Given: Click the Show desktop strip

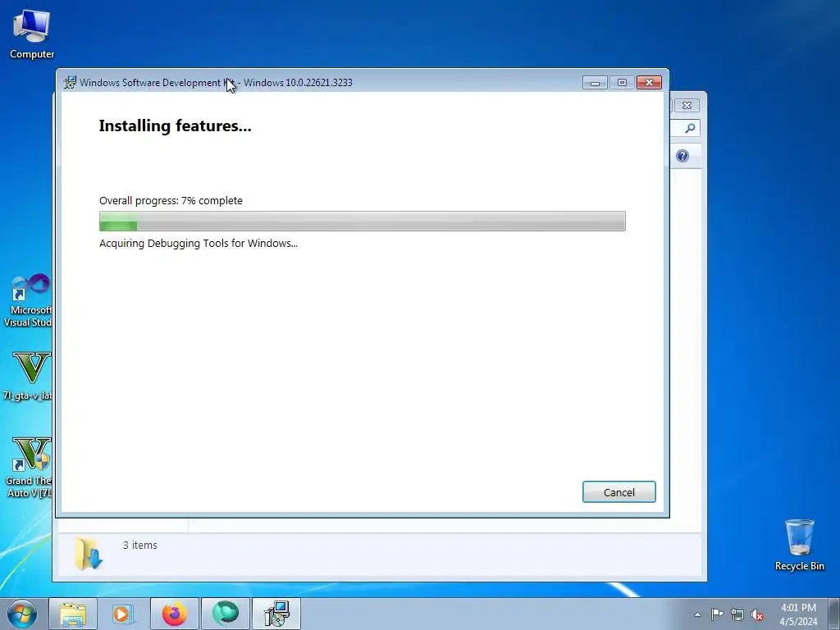Looking at the screenshot, I should [834, 614].
